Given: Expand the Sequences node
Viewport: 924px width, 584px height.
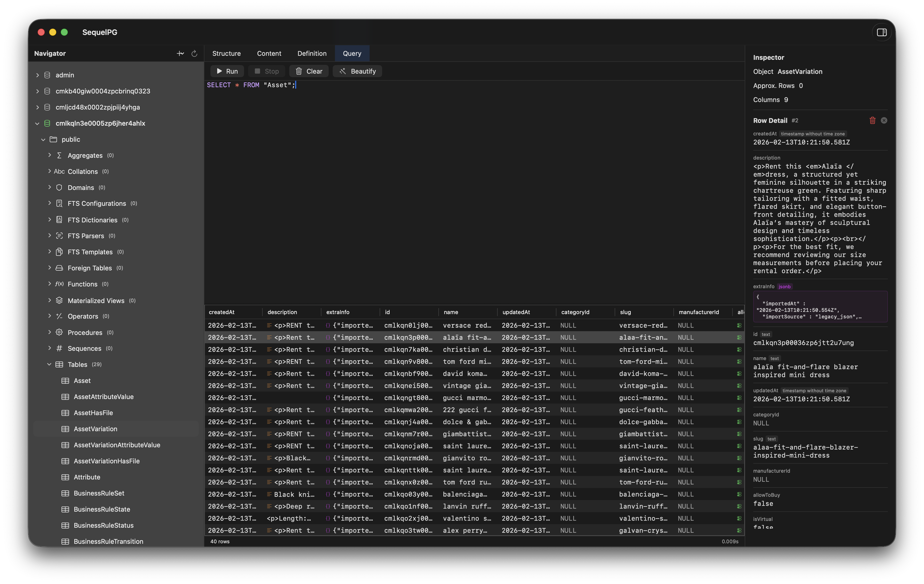Looking at the screenshot, I should pyautogui.click(x=50, y=348).
